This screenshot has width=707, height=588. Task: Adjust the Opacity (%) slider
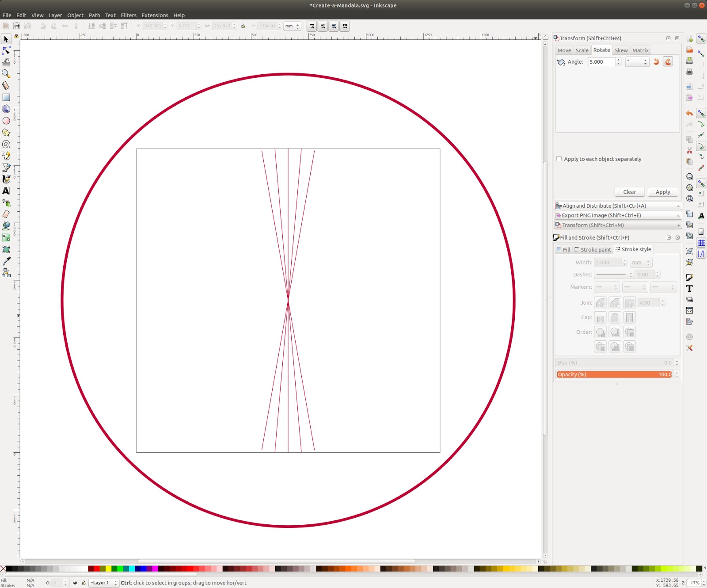pyautogui.click(x=614, y=374)
